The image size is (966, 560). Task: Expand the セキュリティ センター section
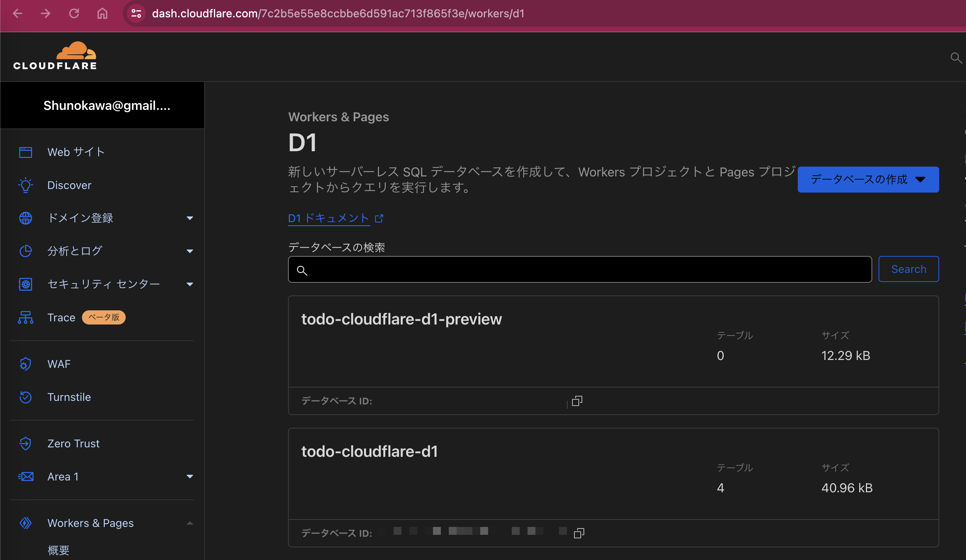190,284
